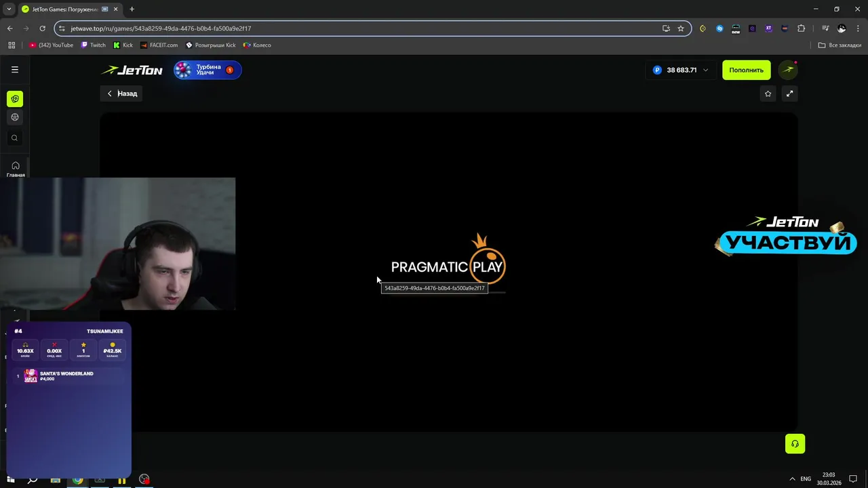Click the ₽42.5K balance tile in overlay

[x=113, y=348]
